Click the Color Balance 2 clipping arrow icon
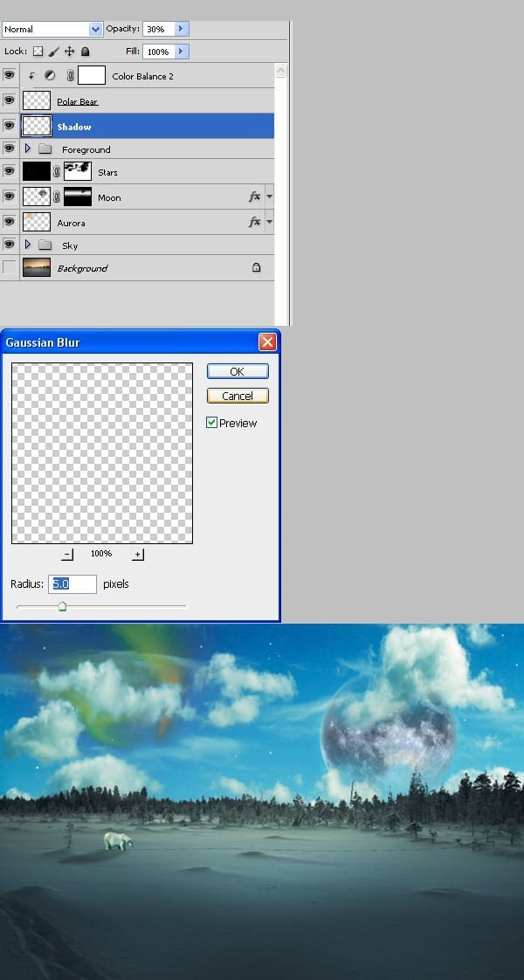 pos(31,76)
